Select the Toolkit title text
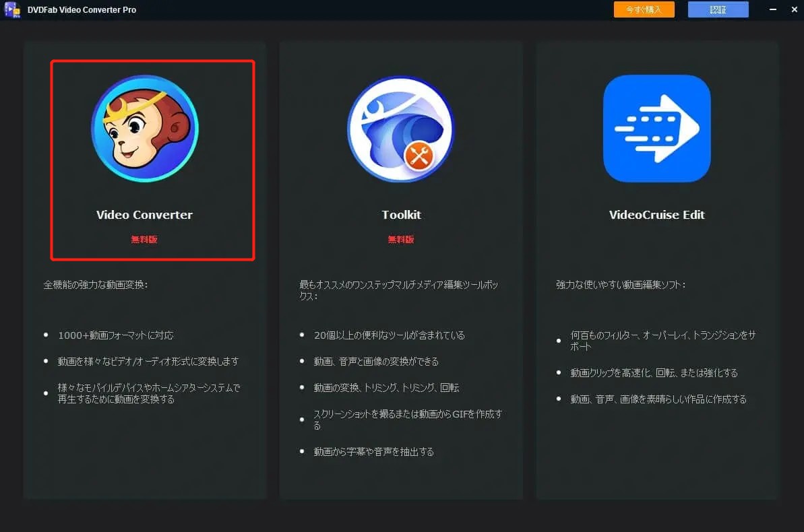This screenshot has height=532, width=804. click(x=401, y=215)
